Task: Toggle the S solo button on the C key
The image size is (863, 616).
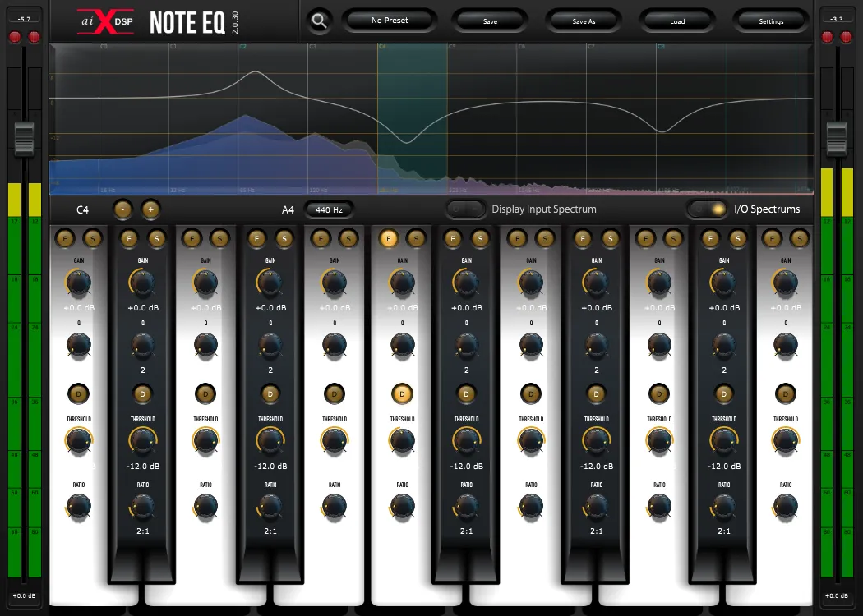Action: pos(92,239)
